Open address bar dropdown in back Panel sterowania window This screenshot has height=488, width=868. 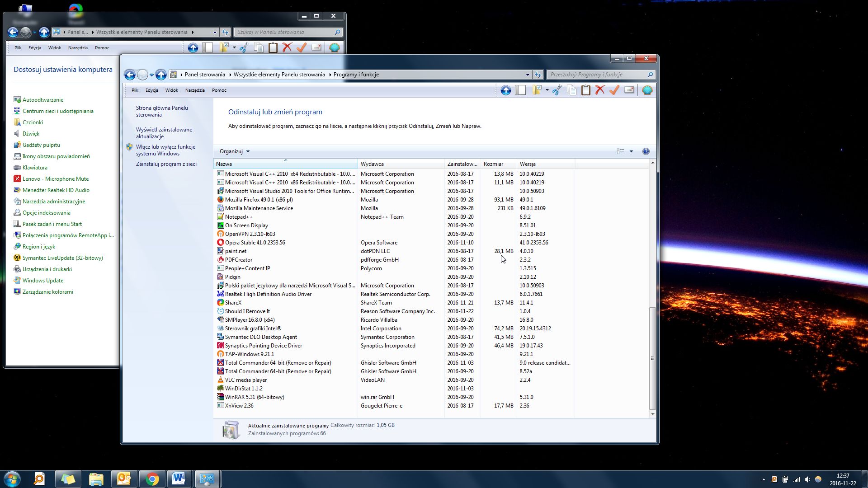click(215, 32)
